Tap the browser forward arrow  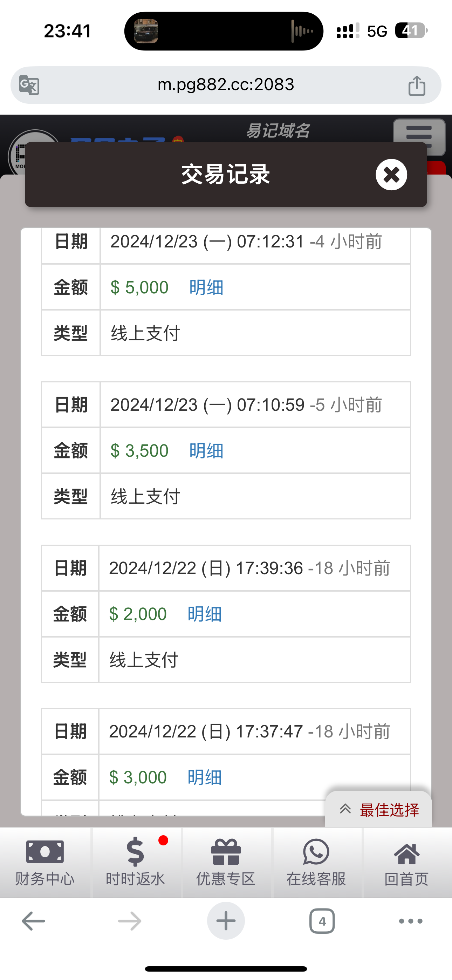tap(130, 921)
